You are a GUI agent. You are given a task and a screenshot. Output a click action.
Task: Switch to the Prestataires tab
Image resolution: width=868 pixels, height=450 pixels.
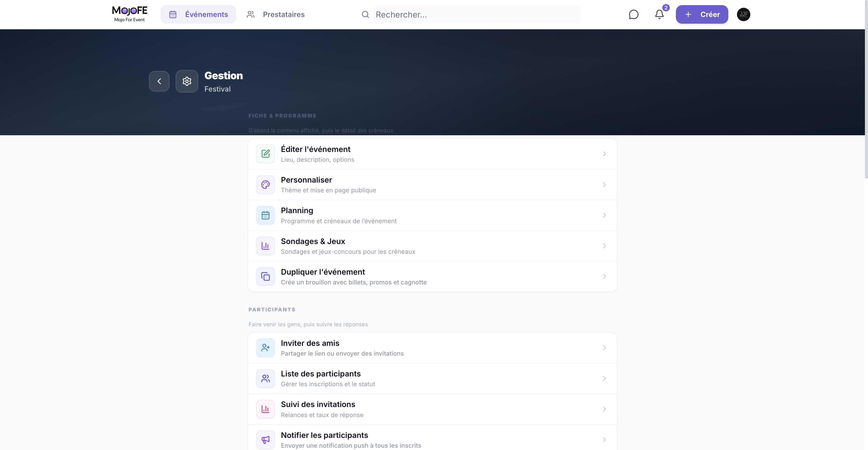click(275, 14)
